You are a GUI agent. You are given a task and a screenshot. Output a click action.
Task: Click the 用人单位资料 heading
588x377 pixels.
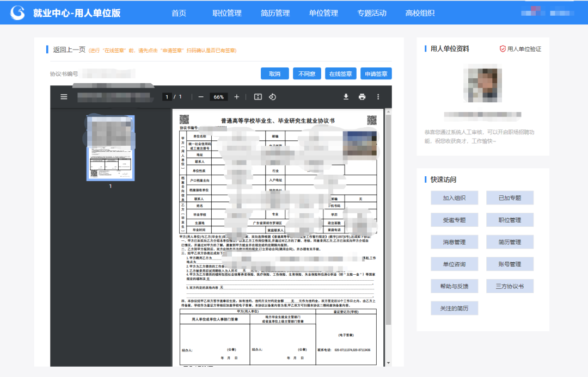pos(450,49)
